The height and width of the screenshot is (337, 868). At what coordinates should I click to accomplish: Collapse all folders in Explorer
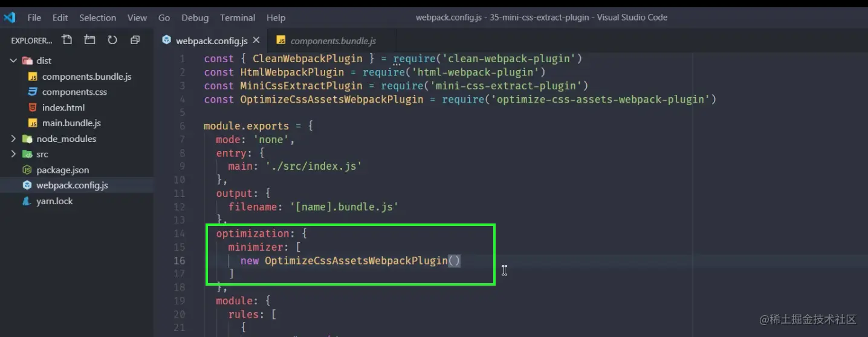[135, 40]
